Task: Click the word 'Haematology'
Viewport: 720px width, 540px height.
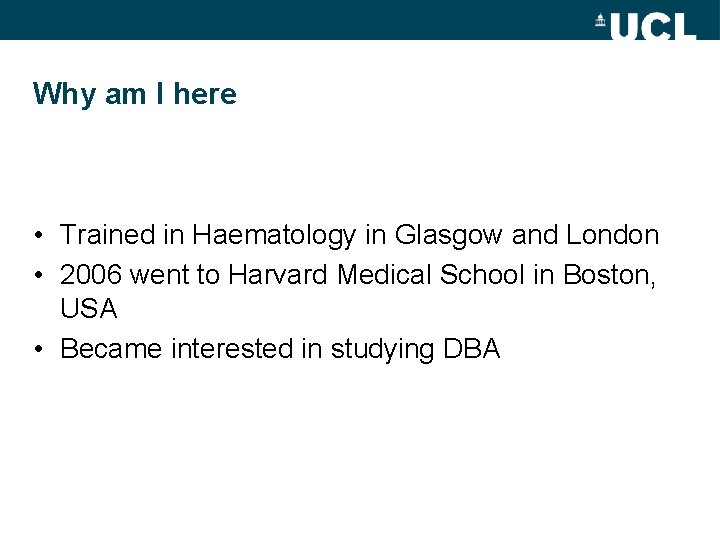Action: pos(274,236)
